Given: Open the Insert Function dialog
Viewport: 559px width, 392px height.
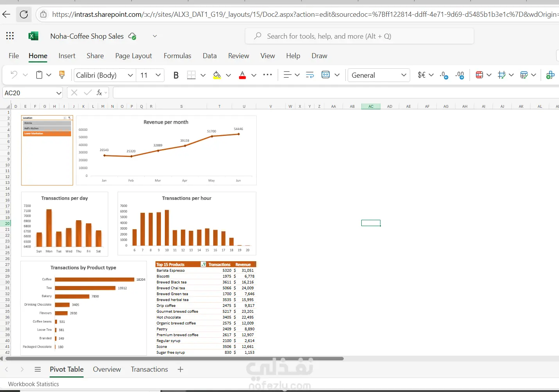Looking at the screenshot, I should (99, 93).
